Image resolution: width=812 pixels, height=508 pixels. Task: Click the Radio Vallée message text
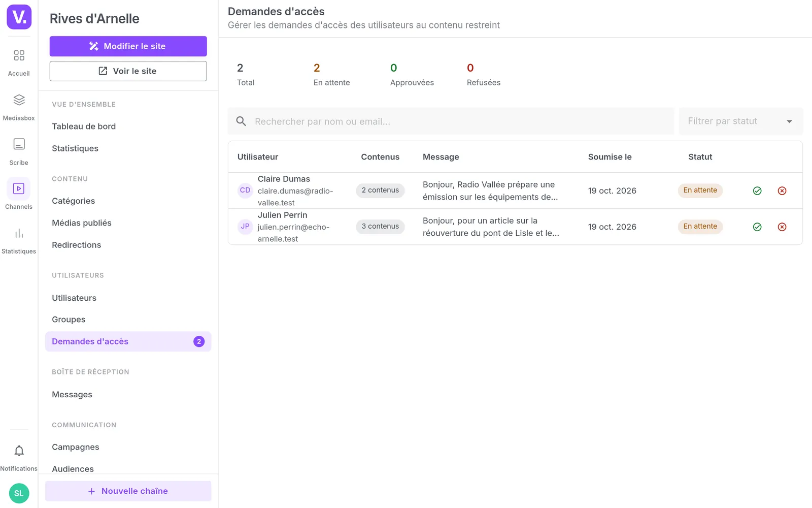pyautogui.click(x=490, y=190)
